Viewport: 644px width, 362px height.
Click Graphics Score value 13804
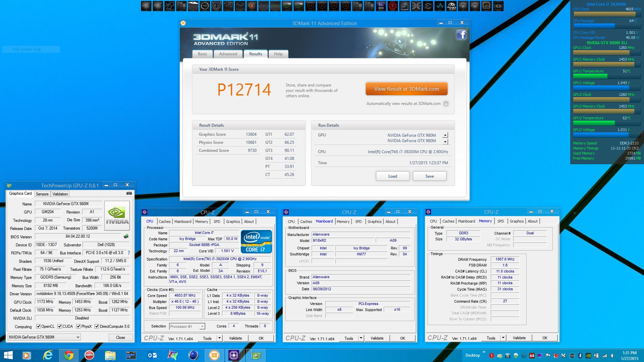251,134
